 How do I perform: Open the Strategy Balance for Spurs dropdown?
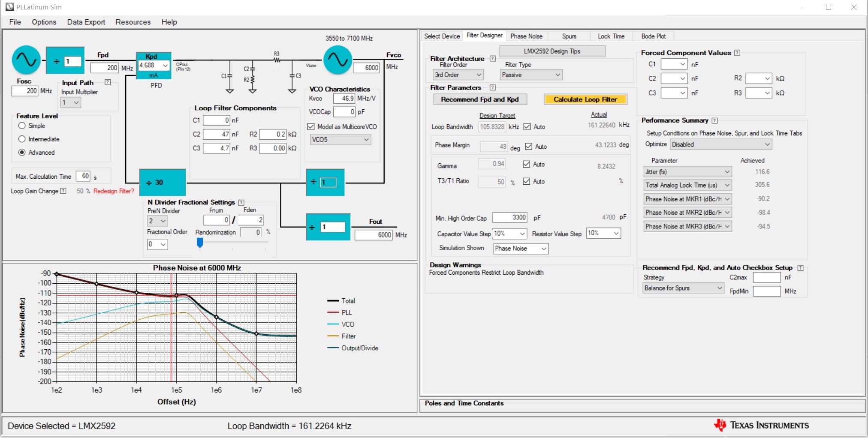click(x=684, y=288)
